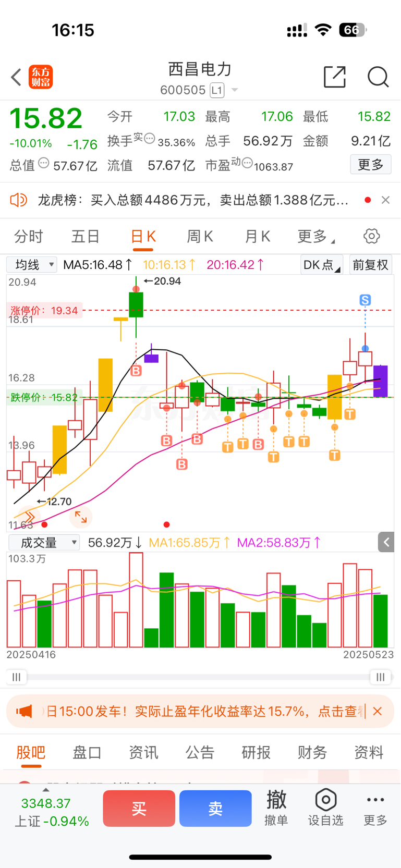Viewport: 401px width, 868px height.
Task: Grab the right range slider handle
Action: pyautogui.click(x=381, y=677)
